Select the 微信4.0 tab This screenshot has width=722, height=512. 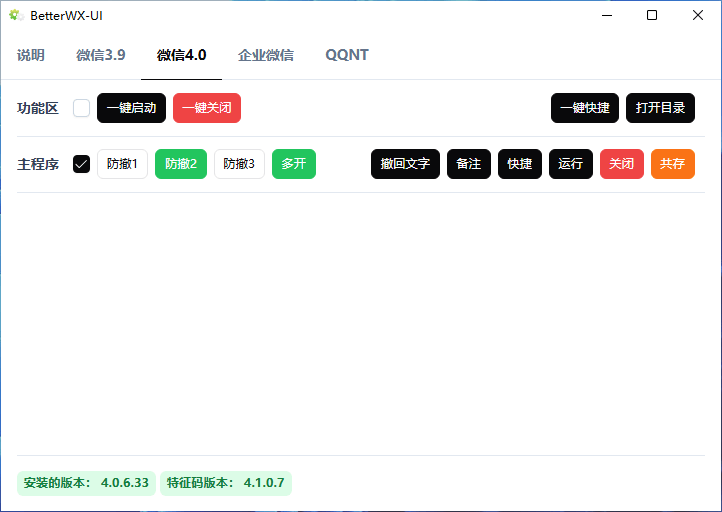[x=181, y=55]
